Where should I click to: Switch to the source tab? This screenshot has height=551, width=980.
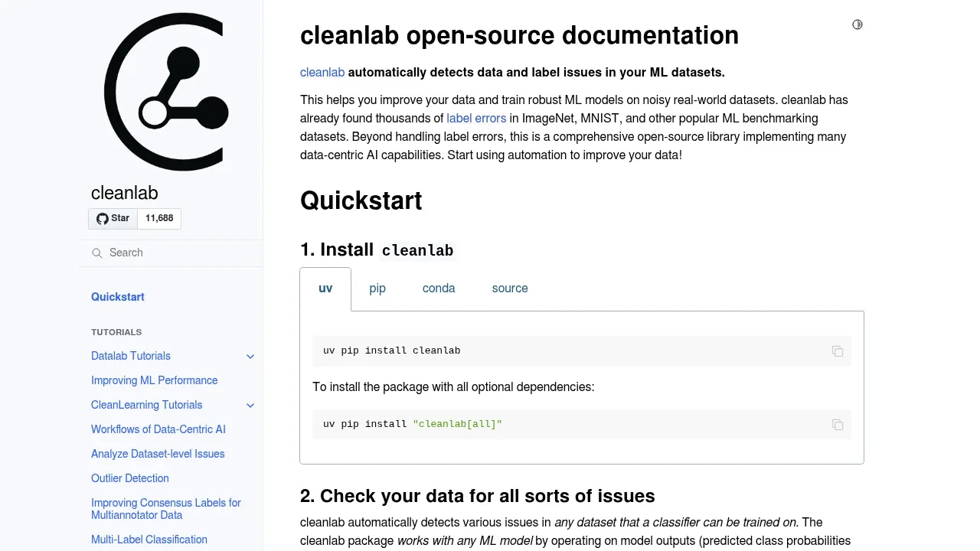[510, 289]
